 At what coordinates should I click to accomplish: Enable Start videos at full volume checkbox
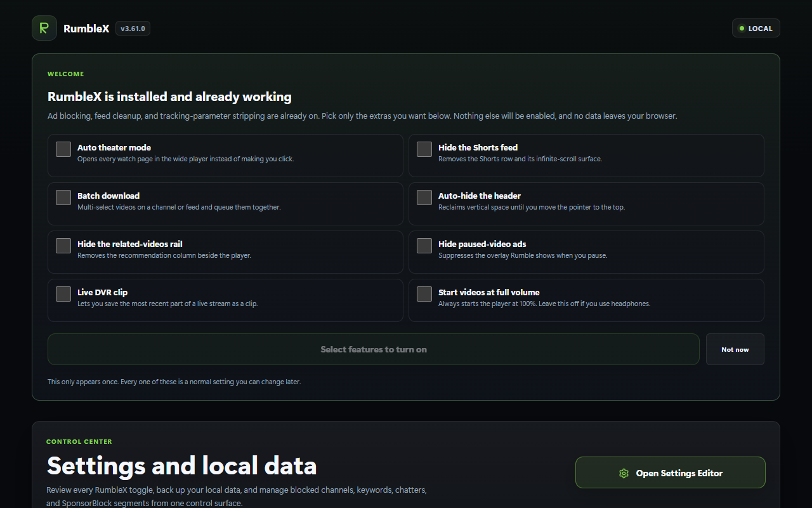click(x=424, y=294)
